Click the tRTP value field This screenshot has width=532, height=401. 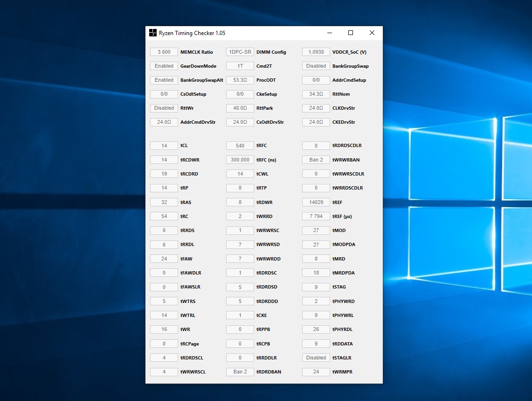240,188
